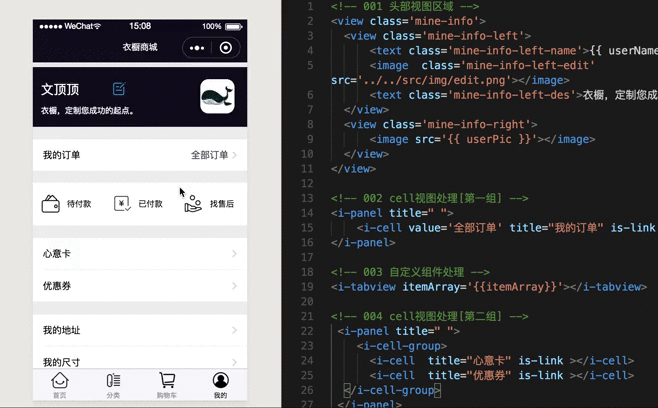
Task: Click 'mine-info-right' class string in code
Action: point(478,124)
